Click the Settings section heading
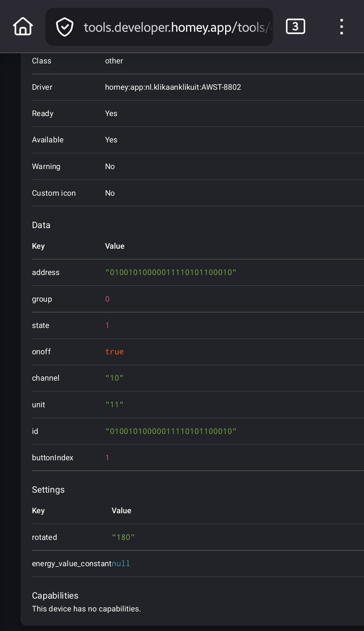The height and width of the screenshot is (631, 364). click(x=48, y=490)
